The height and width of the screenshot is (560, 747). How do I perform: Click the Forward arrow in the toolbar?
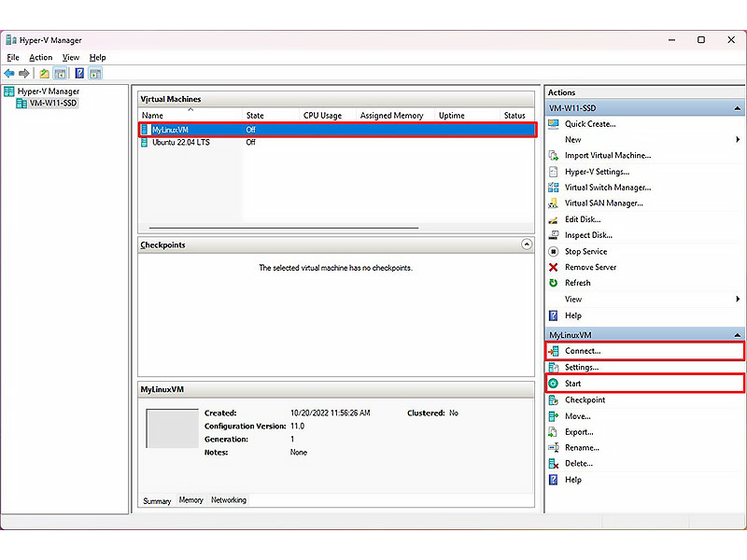click(24, 74)
